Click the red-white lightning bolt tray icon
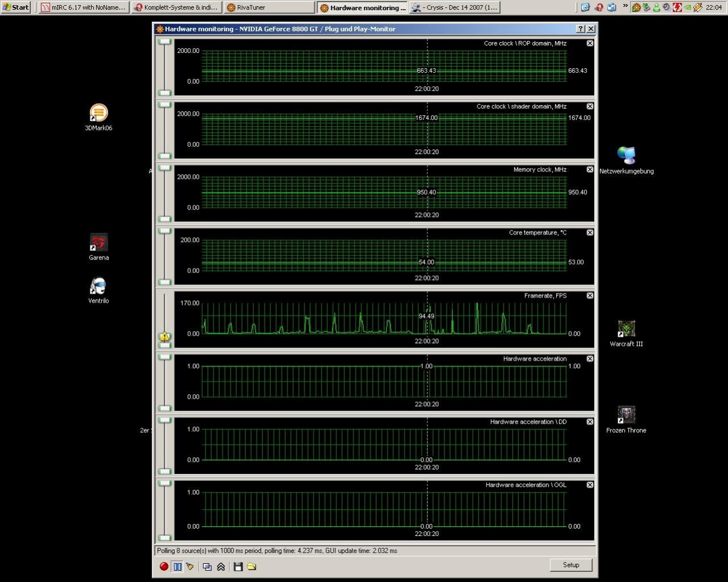728x582 pixels. coord(677,7)
